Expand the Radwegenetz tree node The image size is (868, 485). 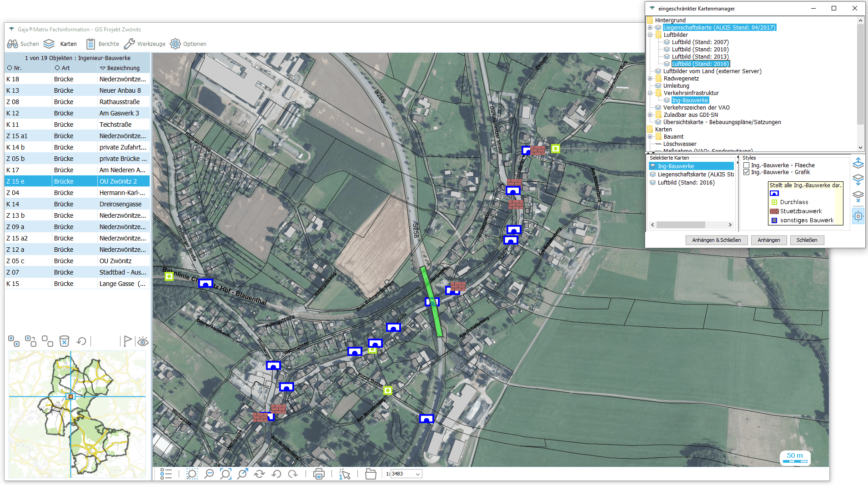(x=650, y=79)
